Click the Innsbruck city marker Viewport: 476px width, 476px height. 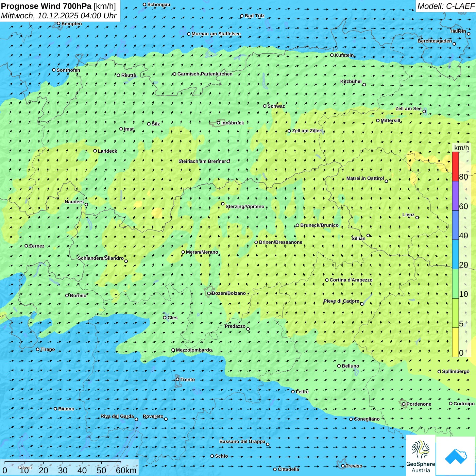(219, 123)
